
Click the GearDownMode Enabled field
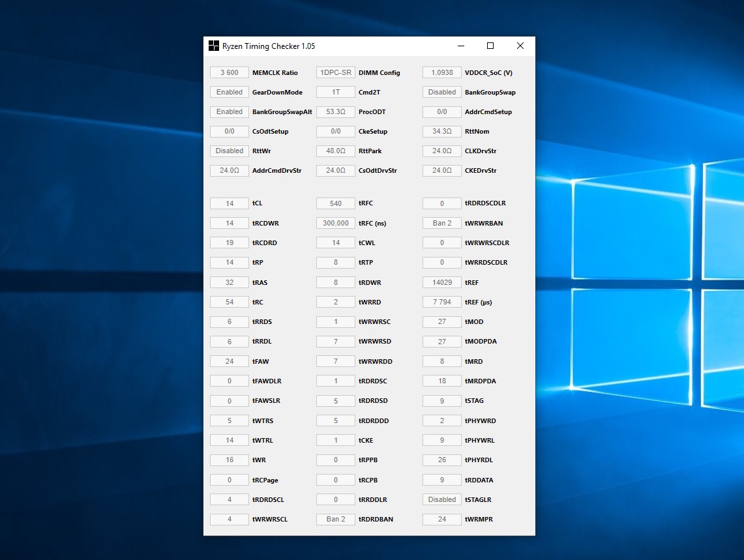tap(230, 92)
